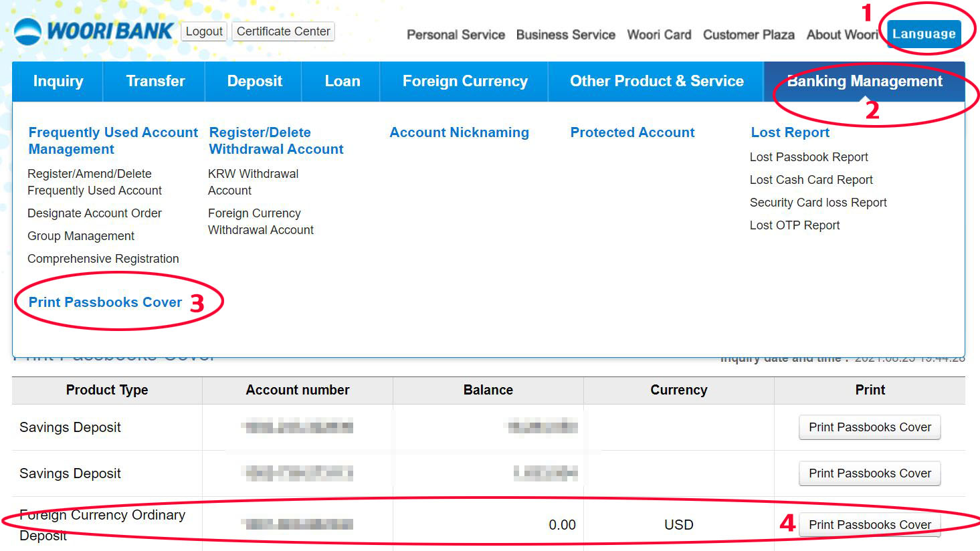
Task: Open Protected Account link
Action: click(632, 132)
